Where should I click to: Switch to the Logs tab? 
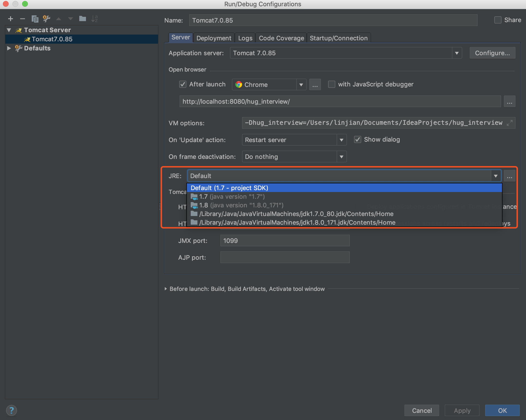pos(245,37)
